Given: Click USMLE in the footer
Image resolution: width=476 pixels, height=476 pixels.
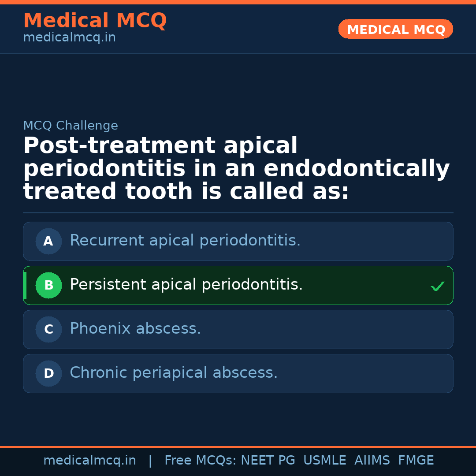Looking at the screenshot, I should [324, 461].
